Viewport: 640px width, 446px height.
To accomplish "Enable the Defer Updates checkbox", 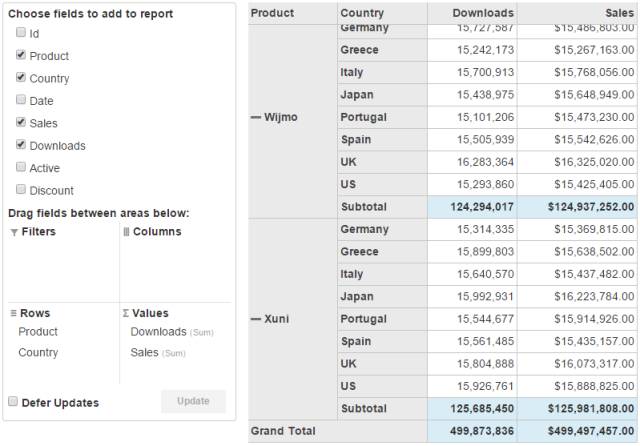I will coord(13,402).
